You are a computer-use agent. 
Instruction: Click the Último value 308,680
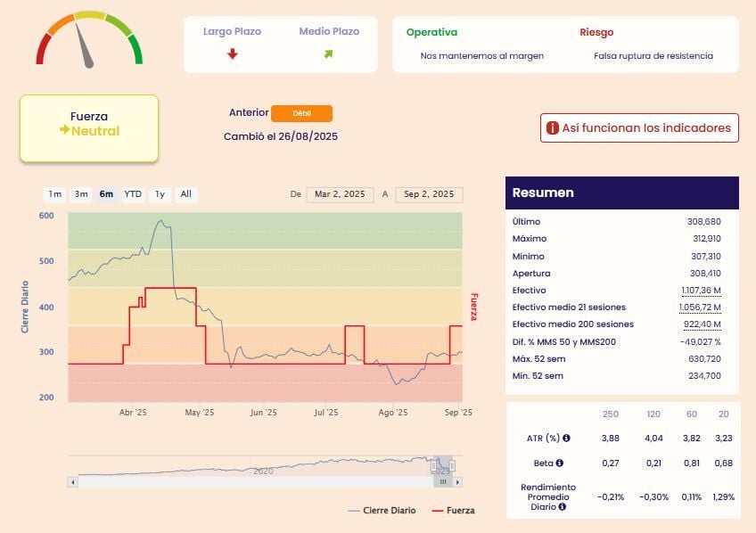(x=704, y=222)
